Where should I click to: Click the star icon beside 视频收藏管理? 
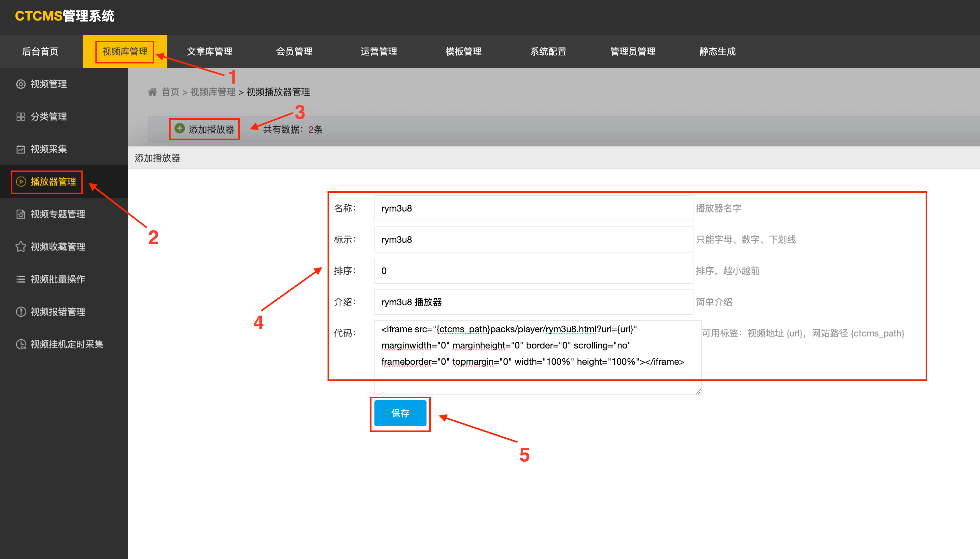(21, 247)
